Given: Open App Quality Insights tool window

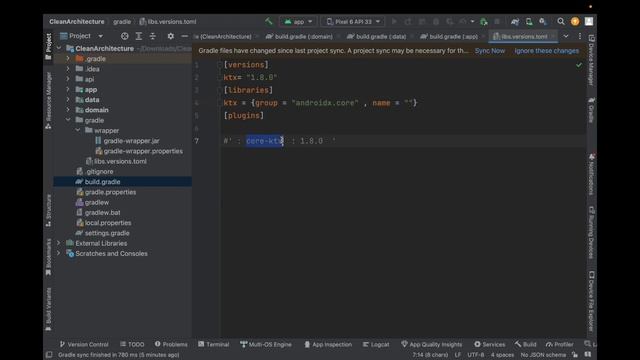Looking at the screenshot, I should [x=431, y=344].
